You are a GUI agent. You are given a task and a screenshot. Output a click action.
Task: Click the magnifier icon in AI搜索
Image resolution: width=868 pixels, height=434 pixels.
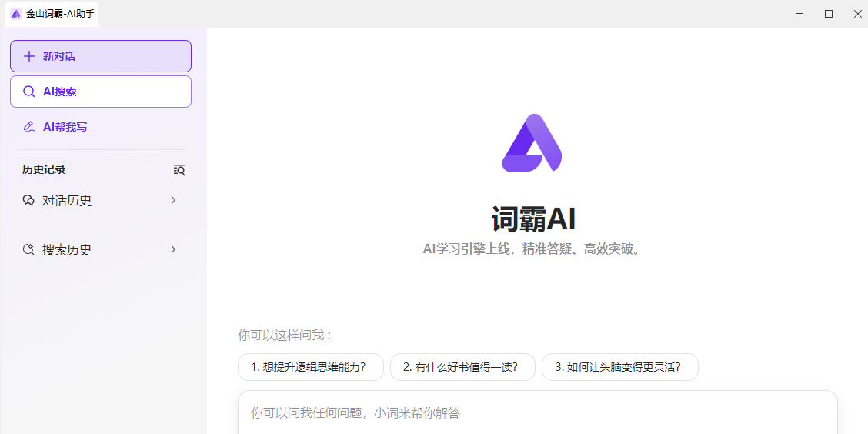pyautogui.click(x=28, y=92)
